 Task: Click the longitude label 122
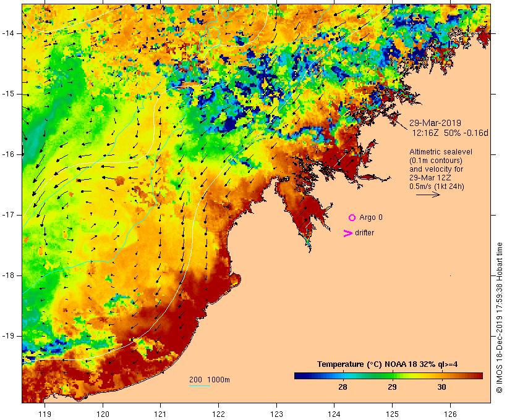219,414
